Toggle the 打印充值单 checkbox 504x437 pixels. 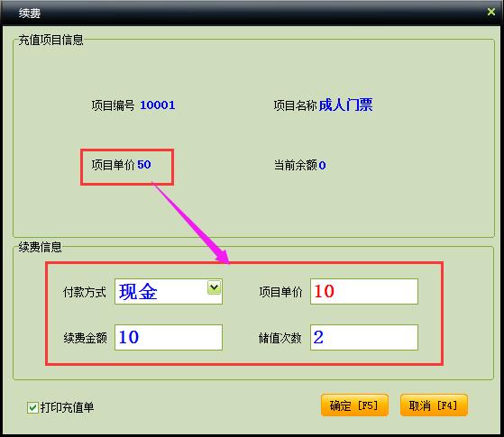click(x=32, y=408)
